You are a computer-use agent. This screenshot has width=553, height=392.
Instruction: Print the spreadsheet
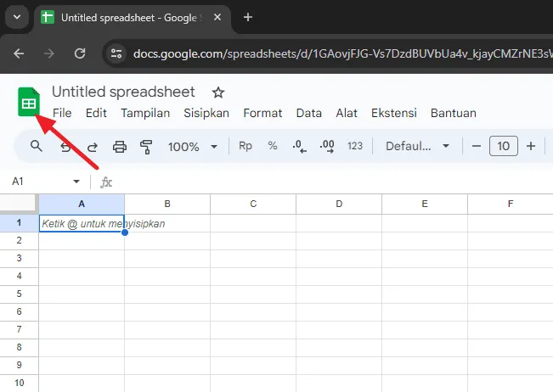coord(120,147)
